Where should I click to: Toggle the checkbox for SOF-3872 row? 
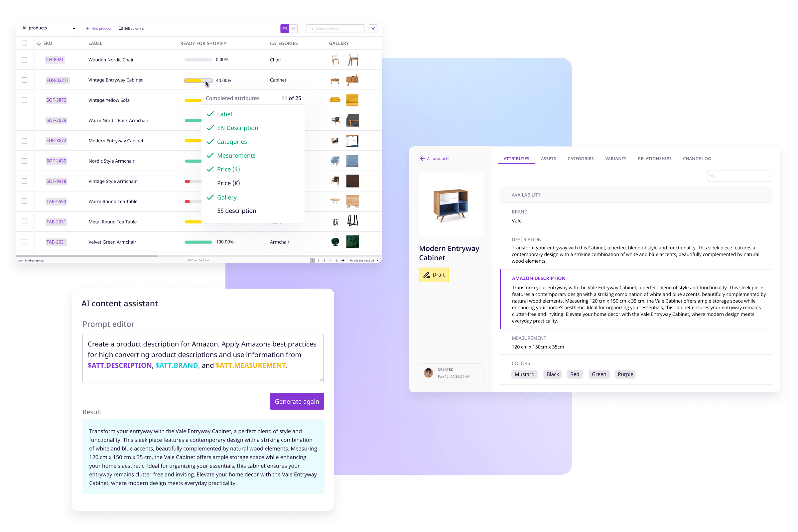26,100
